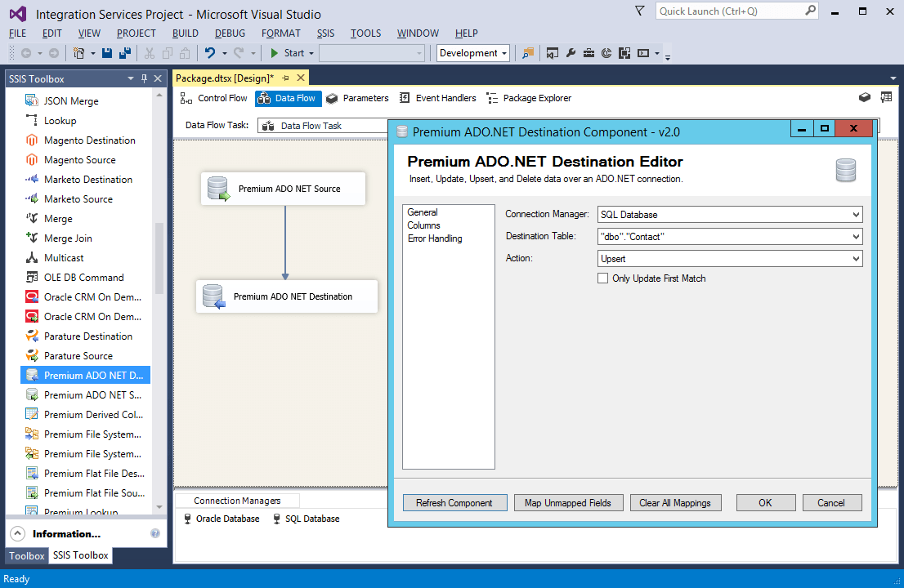Screen dimensions: 904x588
Task: Collapse the Information section in toolbox
Action: 18,533
